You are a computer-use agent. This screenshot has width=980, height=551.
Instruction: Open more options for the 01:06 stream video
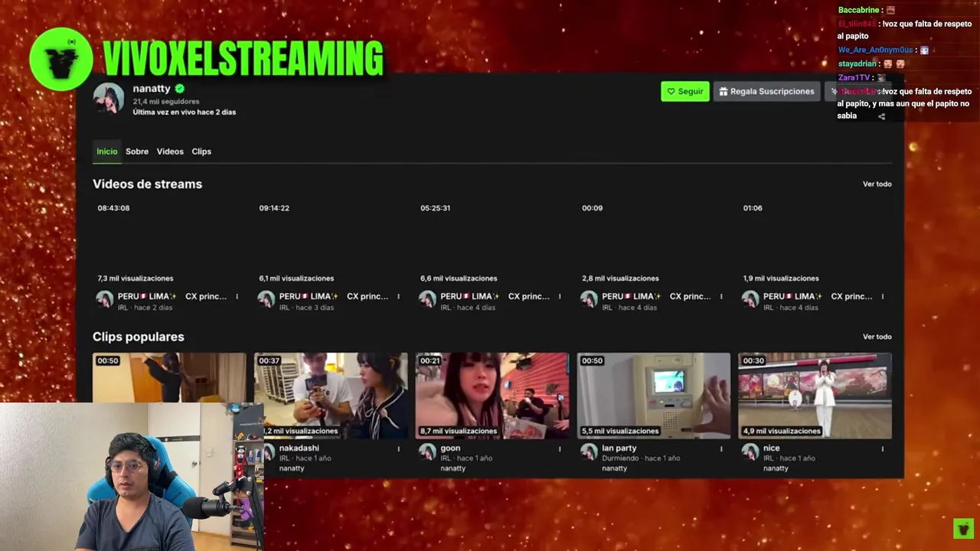[x=883, y=297]
